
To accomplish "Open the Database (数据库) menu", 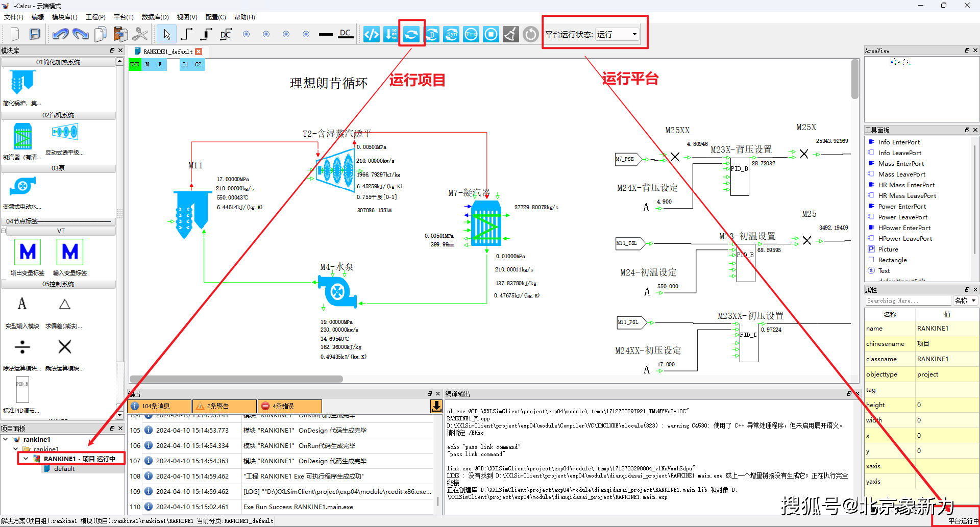I will tap(155, 17).
